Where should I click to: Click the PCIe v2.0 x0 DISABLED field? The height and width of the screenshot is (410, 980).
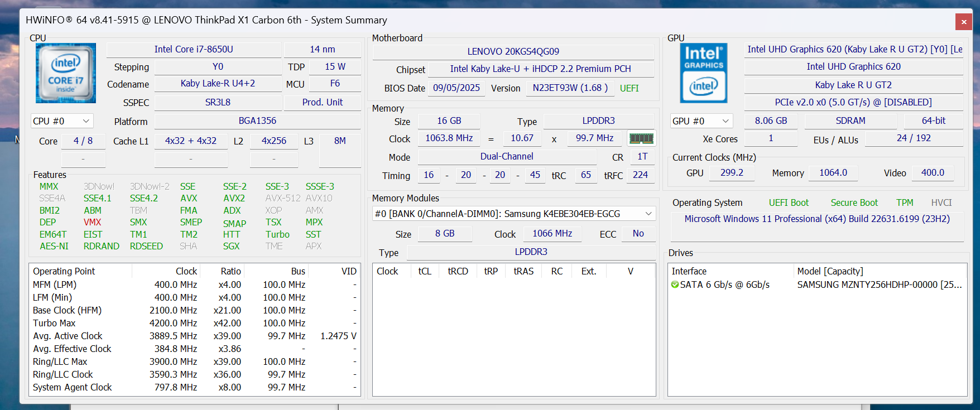(x=854, y=102)
